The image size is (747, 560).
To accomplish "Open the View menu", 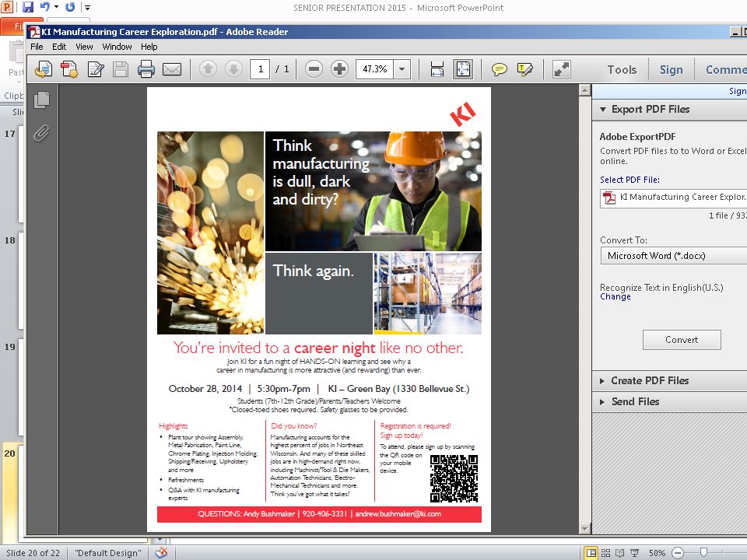I will [x=84, y=47].
